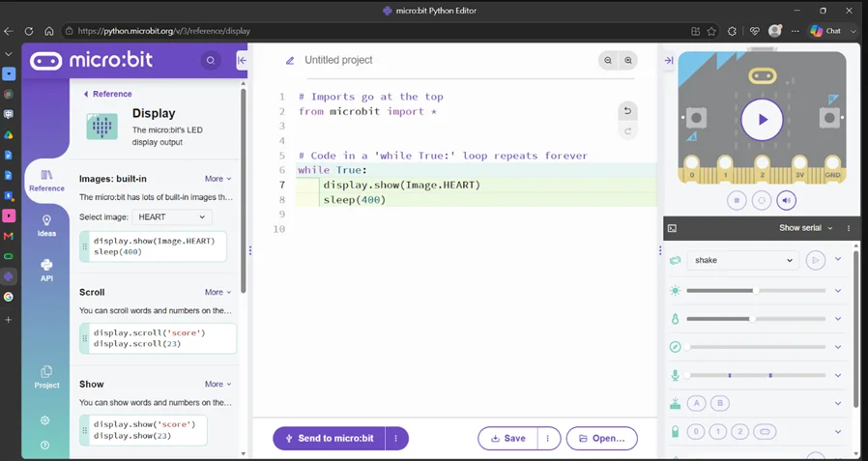The height and width of the screenshot is (461, 868).
Task: Expand the light level row chevron
Action: [838, 291]
